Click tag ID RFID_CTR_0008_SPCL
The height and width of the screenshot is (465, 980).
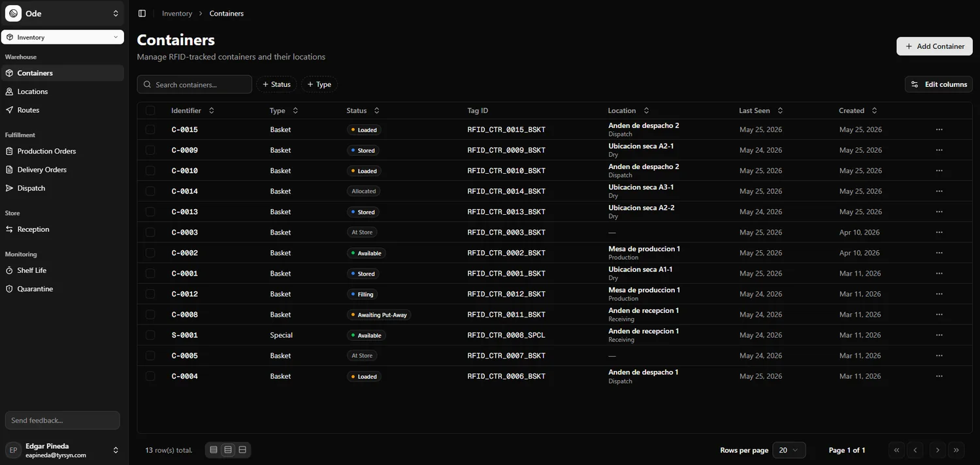(506, 335)
